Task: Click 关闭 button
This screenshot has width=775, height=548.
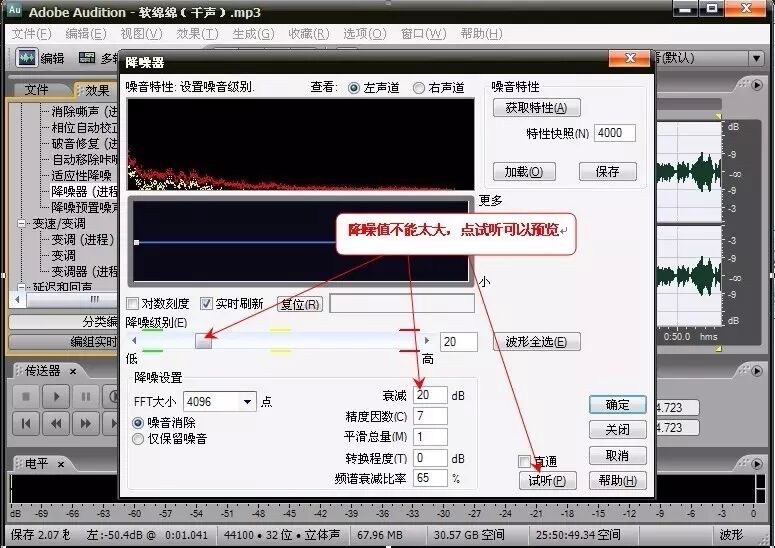Action: [617, 430]
